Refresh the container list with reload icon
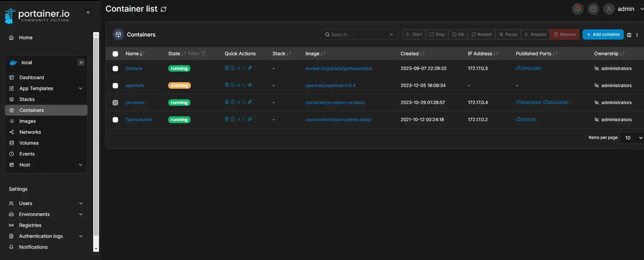Viewport: 644px width, 260px height. click(163, 9)
